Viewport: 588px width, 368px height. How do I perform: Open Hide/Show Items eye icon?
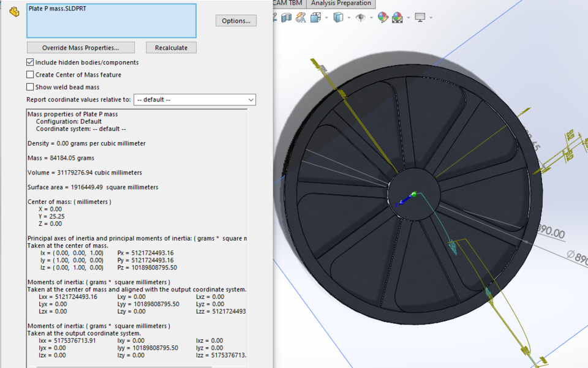point(361,18)
